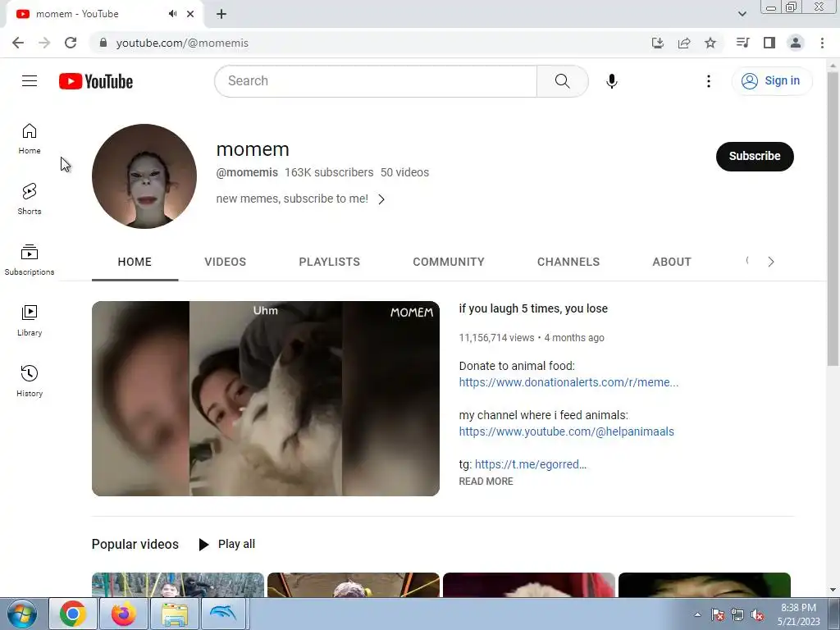Viewport: 840px width, 630px height.
Task: Click the address bar URL
Action: click(182, 43)
